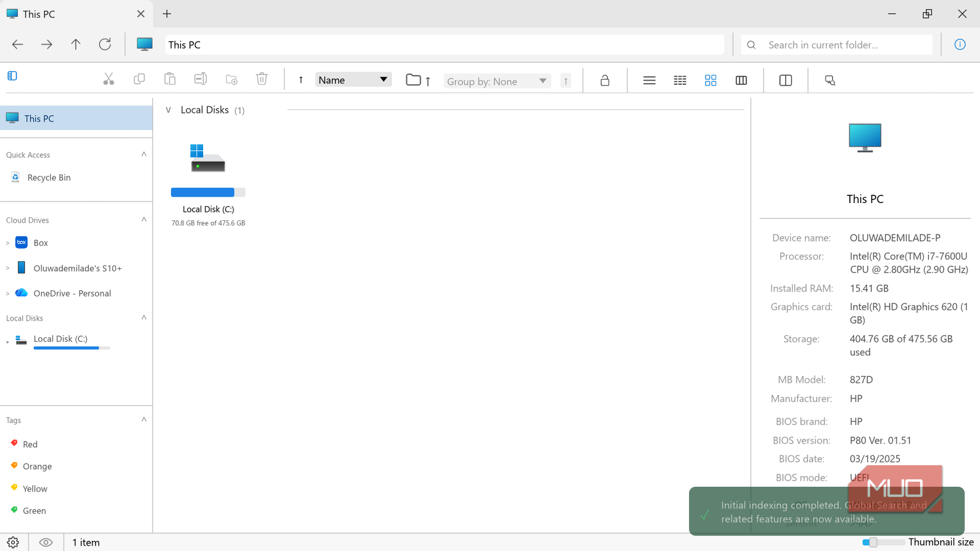Viewport: 980px width, 551px height.
Task: Click the lock icon in toolbar
Action: pyautogui.click(x=605, y=80)
